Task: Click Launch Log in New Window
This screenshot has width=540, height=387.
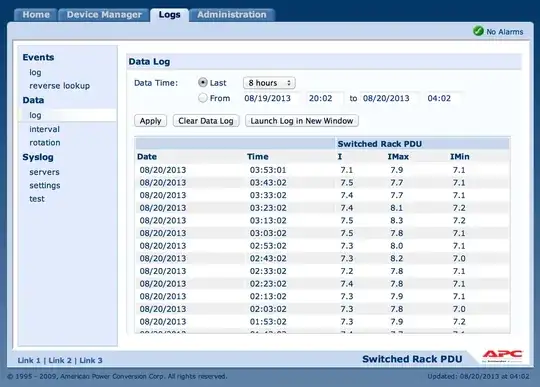Action: 302,121
